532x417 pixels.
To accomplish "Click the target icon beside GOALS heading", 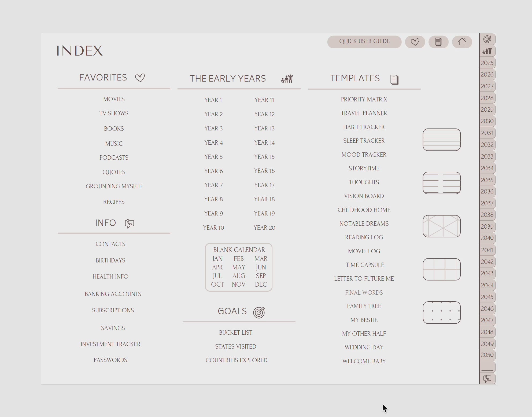I will (x=259, y=312).
